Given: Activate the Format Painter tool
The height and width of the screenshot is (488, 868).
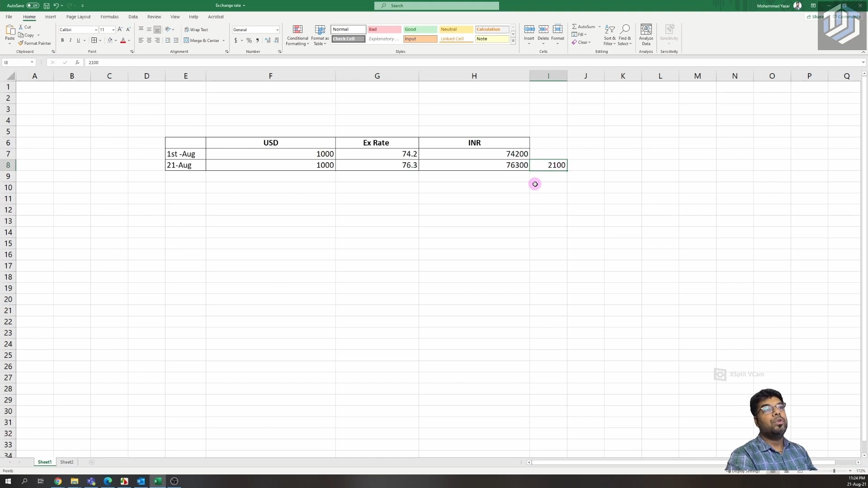Looking at the screenshot, I should (34, 43).
